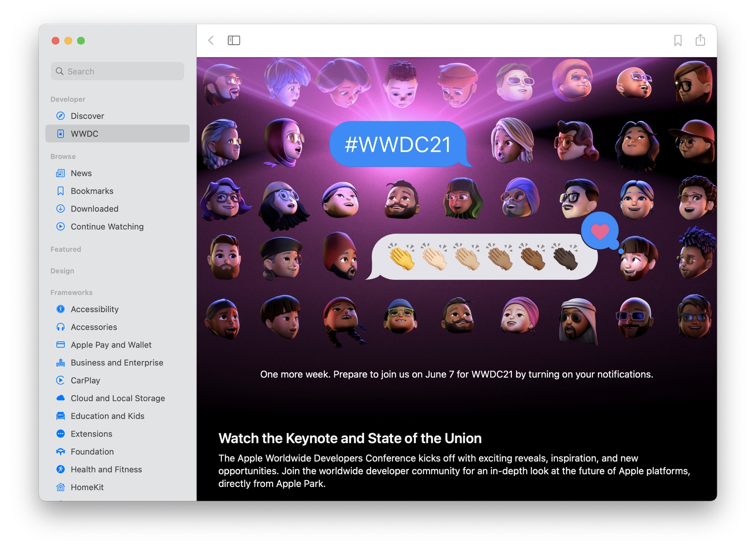The image size is (756, 548).
Task: Click the Accessories headphones icon
Action: coord(60,327)
